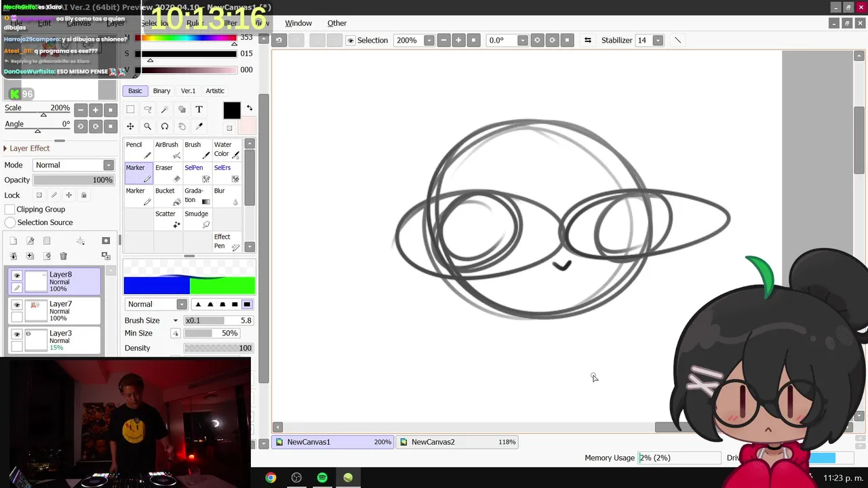Click the black foreground color swatch
868x488 pixels.
[232, 110]
